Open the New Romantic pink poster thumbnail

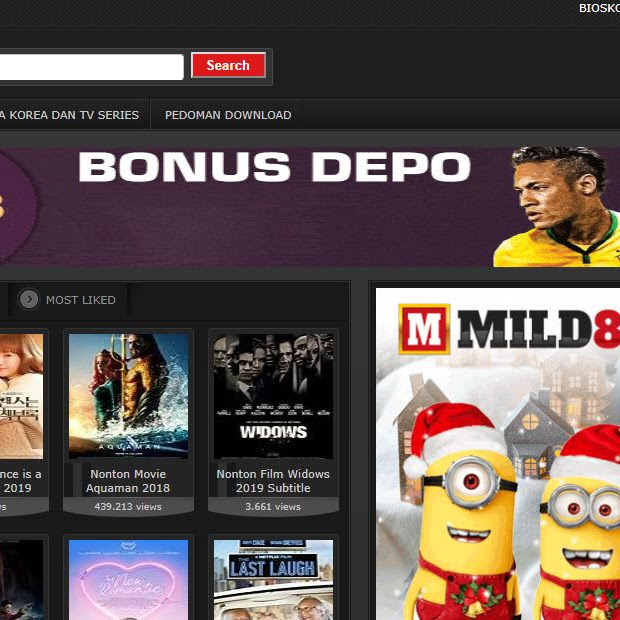coord(129,580)
